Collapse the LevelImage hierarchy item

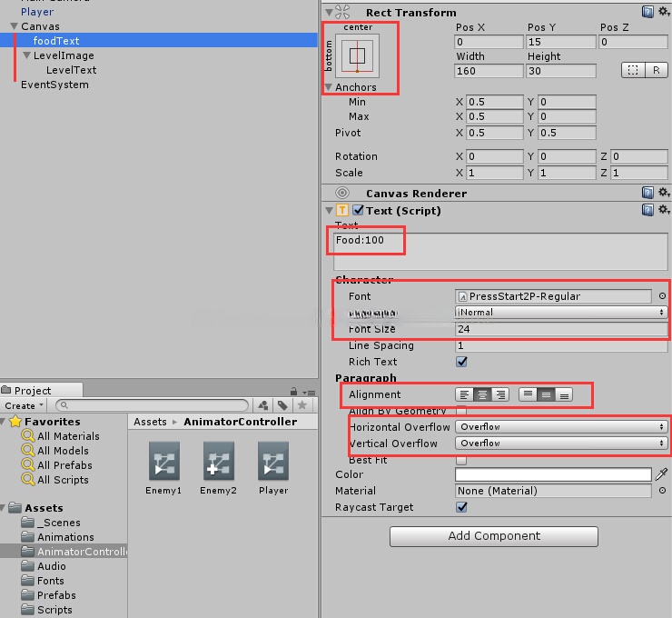click(x=26, y=55)
